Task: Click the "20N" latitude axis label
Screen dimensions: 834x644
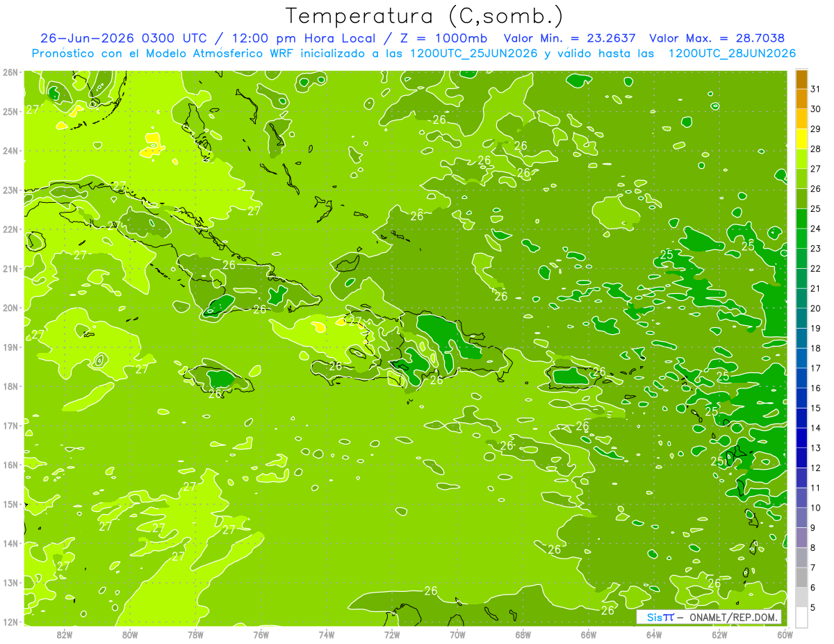Action: coord(10,308)
